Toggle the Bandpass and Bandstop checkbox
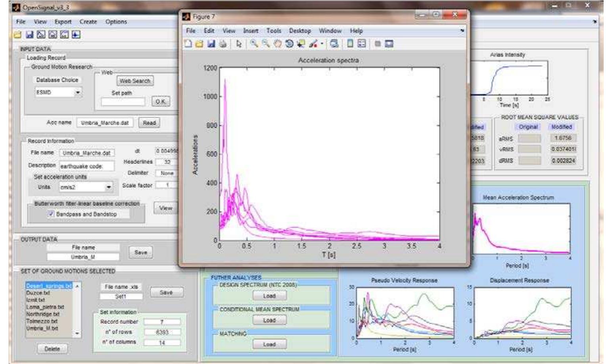This screenshot has width=606, height=364. click(51, 214)
